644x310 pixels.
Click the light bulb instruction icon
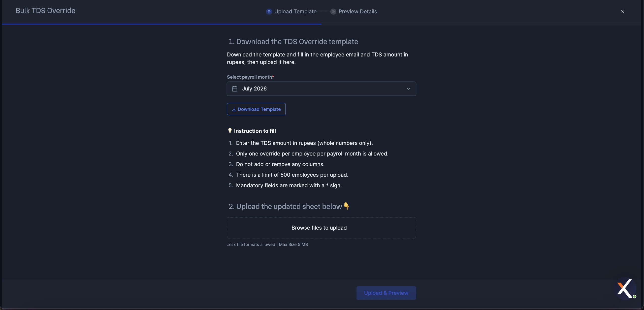[x=230, y=131]
